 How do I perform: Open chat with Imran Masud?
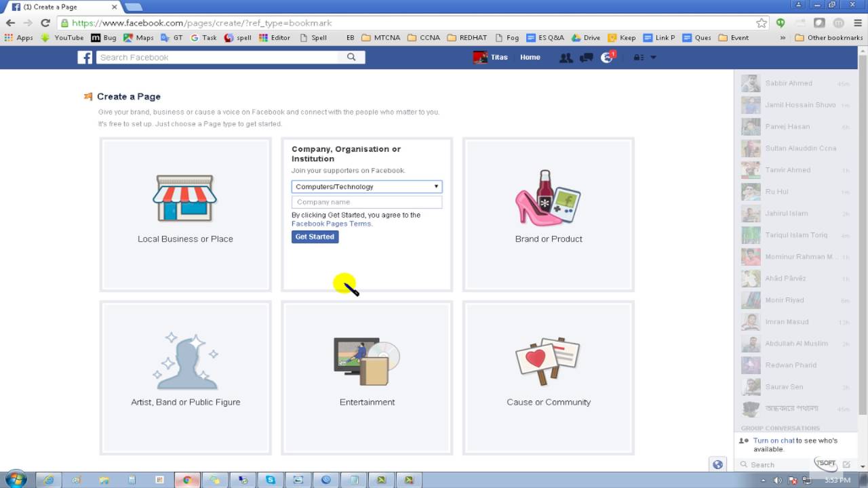pyautogui.click(x=795, y=322)
